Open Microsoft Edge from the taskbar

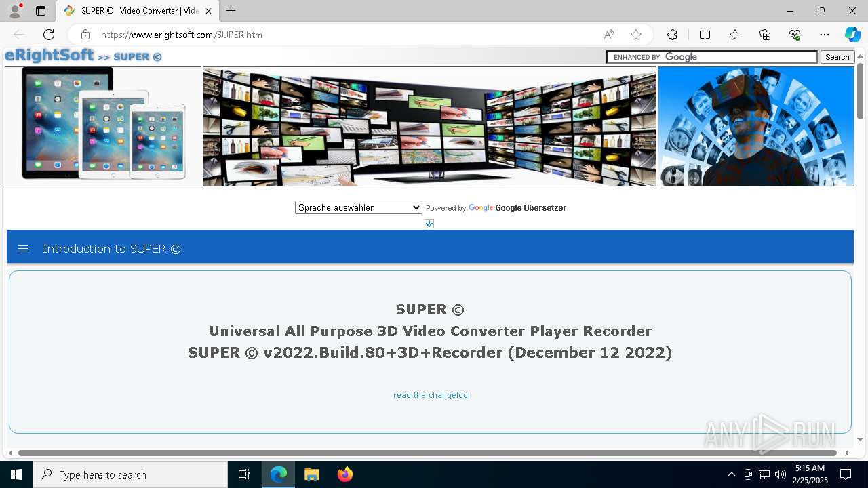279,474
